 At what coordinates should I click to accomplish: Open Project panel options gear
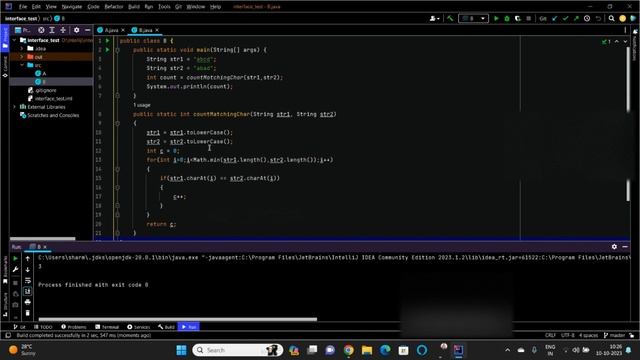click(76, 30)
